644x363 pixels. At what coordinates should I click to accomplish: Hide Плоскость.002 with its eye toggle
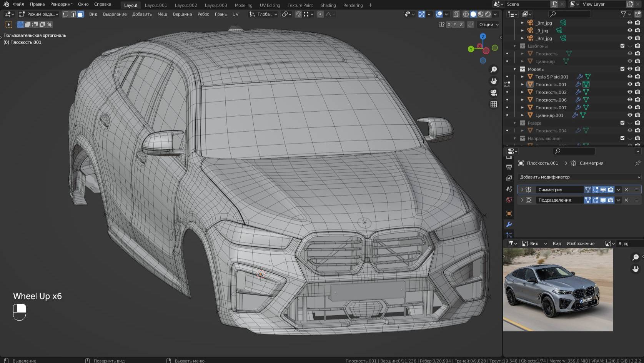point(630,92)
